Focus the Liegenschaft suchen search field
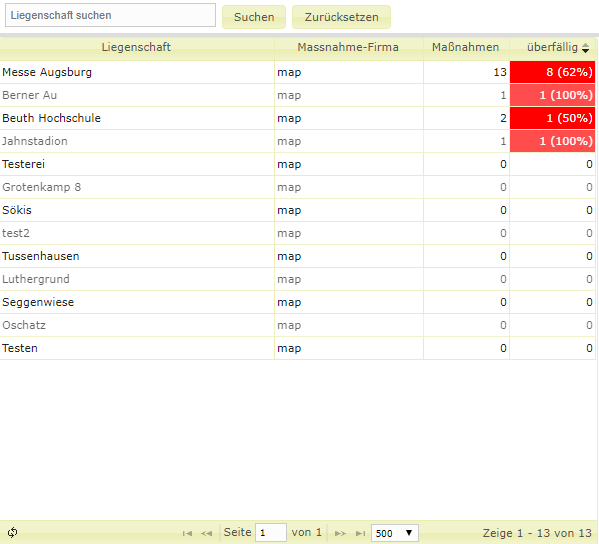This screenshot has width=599, height=544. (110, 15)
